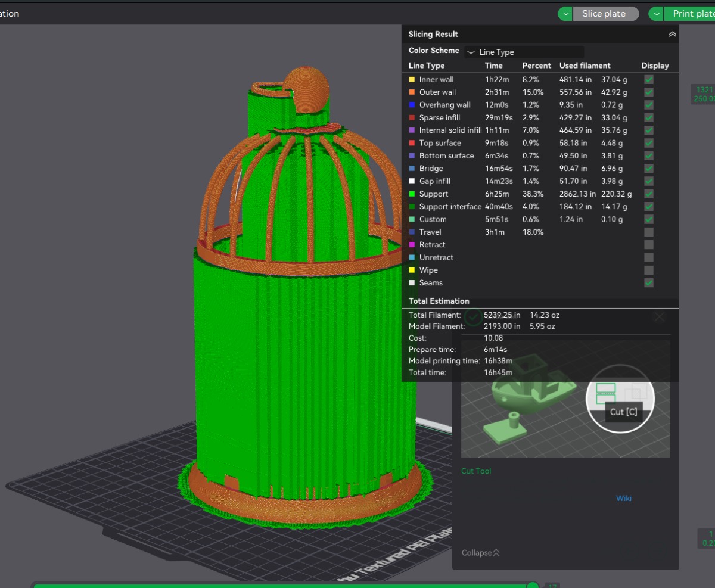Click the white Gap infill swatch
This screenshot has width=715, height=588.
coord(412,181)
